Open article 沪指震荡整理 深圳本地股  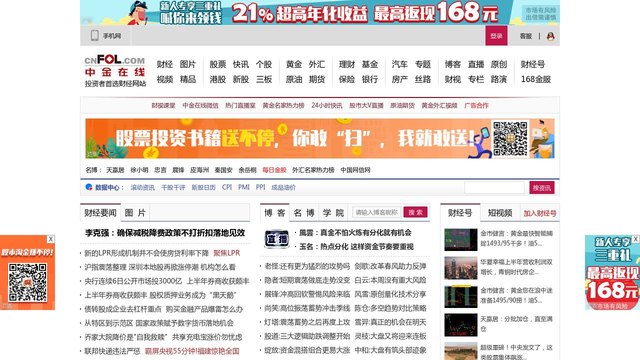[x=160, y=267]
